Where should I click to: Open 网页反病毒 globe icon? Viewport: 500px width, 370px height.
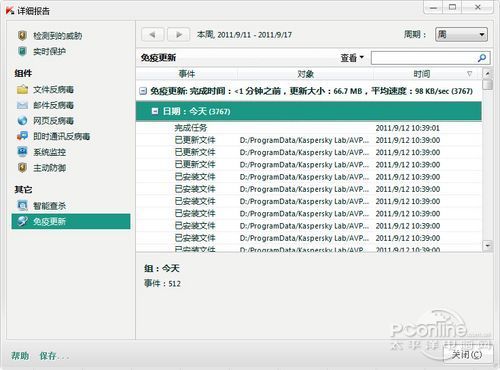pyautogui.click(x=22, y=120)
